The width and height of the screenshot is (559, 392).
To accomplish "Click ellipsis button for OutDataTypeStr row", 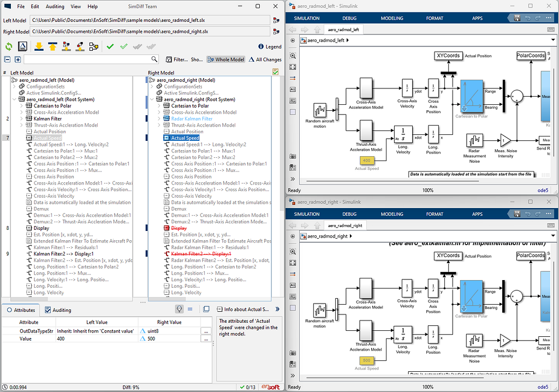I will (206, 331).
